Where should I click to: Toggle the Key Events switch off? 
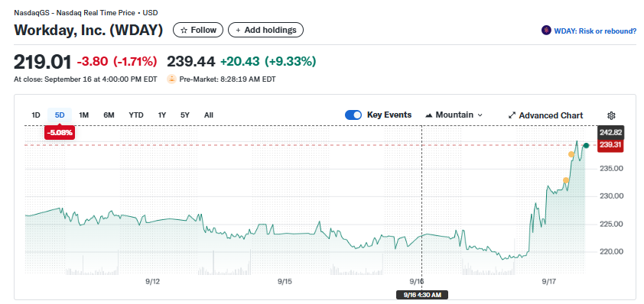pyautogui.click(x=353, y=115)
